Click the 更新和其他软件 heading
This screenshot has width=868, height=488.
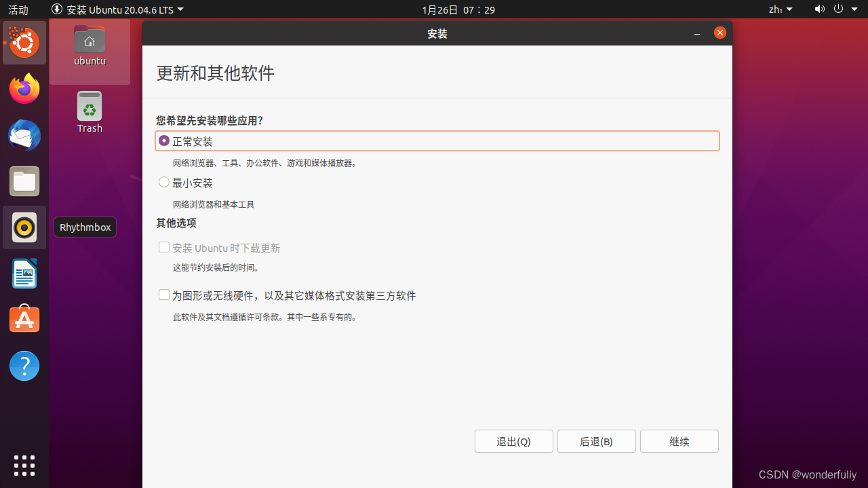pyautogui.click(x=216, y=73)
